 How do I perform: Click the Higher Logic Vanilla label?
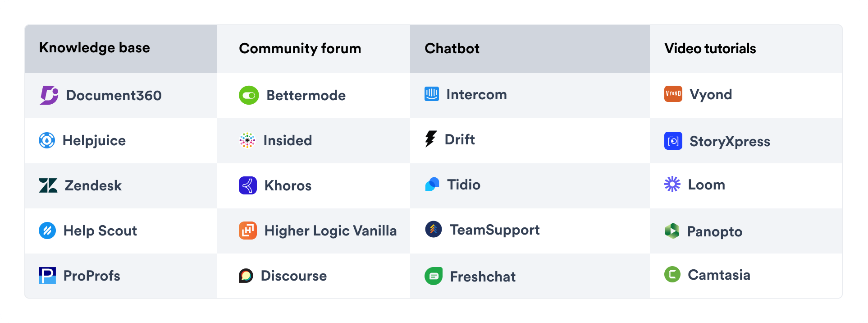[x=330, y=231]
